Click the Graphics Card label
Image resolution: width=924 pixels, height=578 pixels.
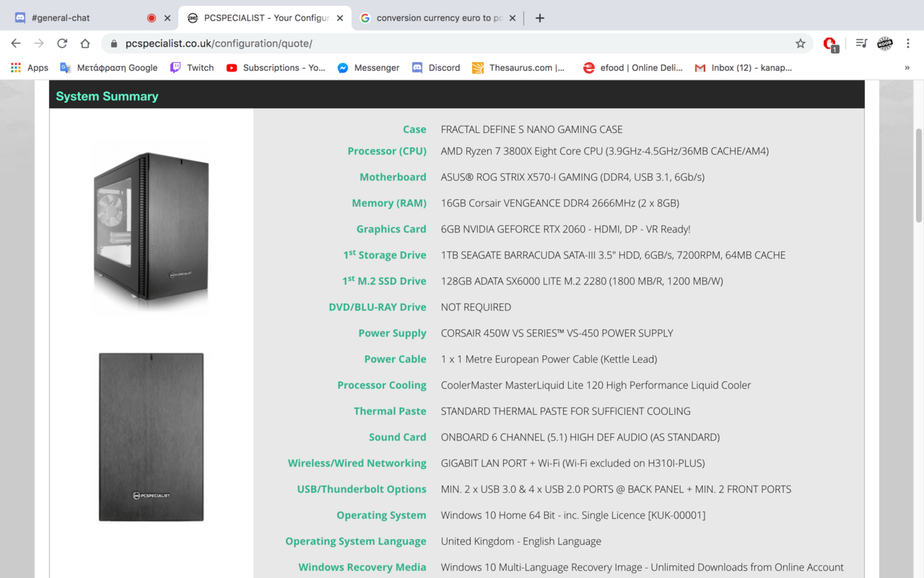(x=391, y=229)
